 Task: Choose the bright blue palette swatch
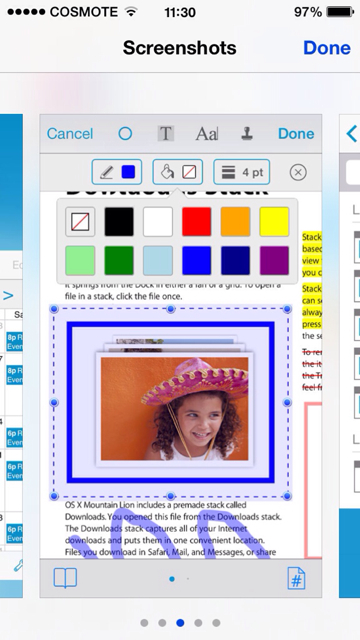click(x=197, y=260)
